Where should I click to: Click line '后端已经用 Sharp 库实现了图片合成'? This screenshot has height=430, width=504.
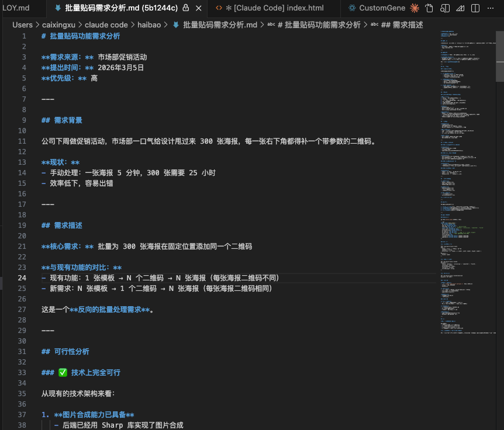tap(123, 425)
